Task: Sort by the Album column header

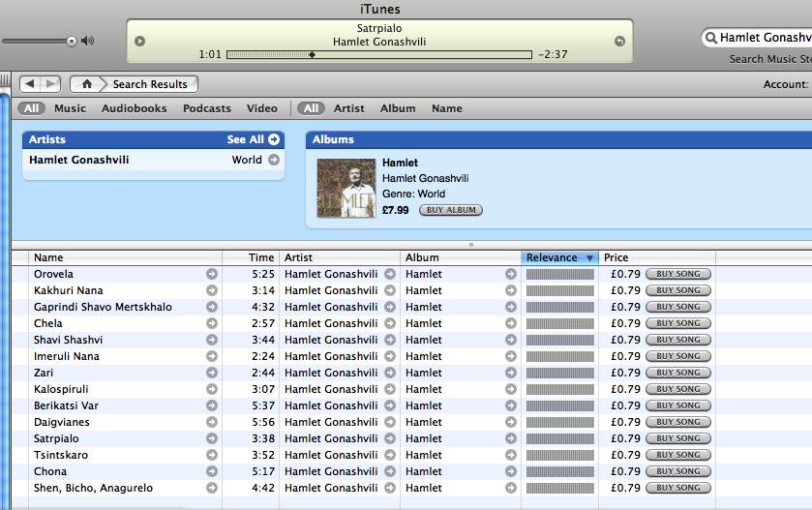Action: tap(461, 257)
